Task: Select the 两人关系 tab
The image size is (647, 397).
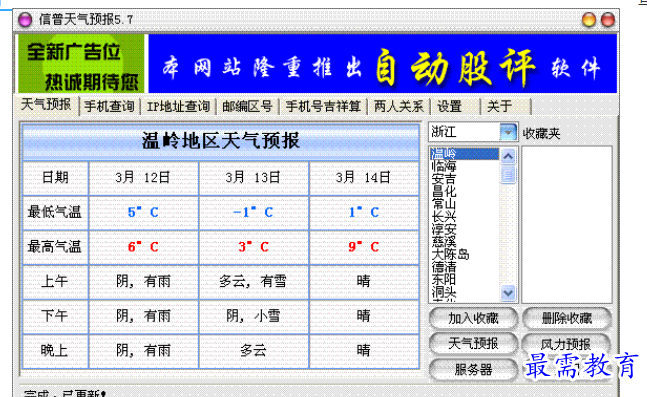Action: pyautogui.click(x=399, y=106)
